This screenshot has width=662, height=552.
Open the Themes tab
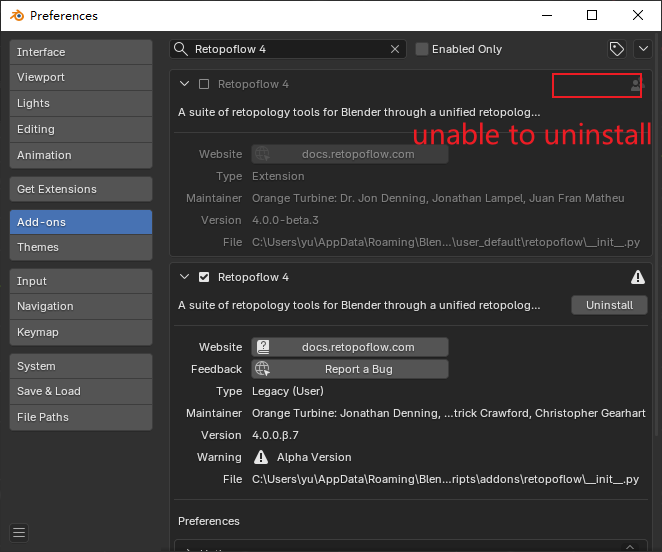click(81, 247)
